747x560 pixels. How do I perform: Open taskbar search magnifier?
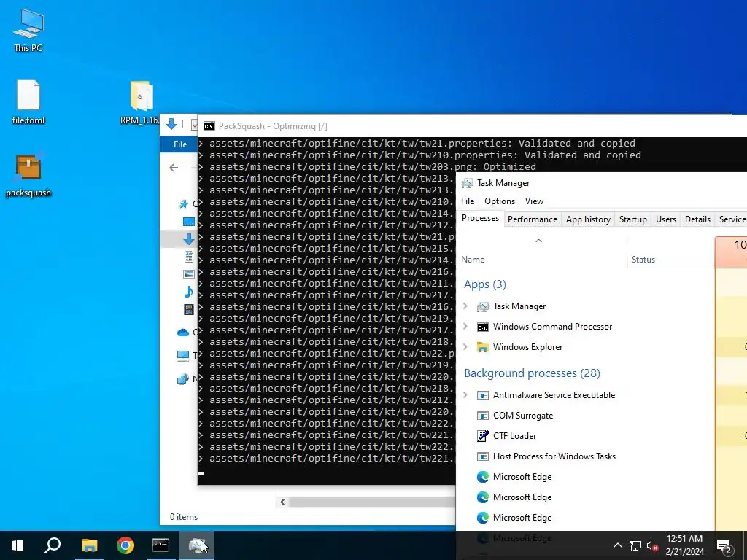(53, 545)
